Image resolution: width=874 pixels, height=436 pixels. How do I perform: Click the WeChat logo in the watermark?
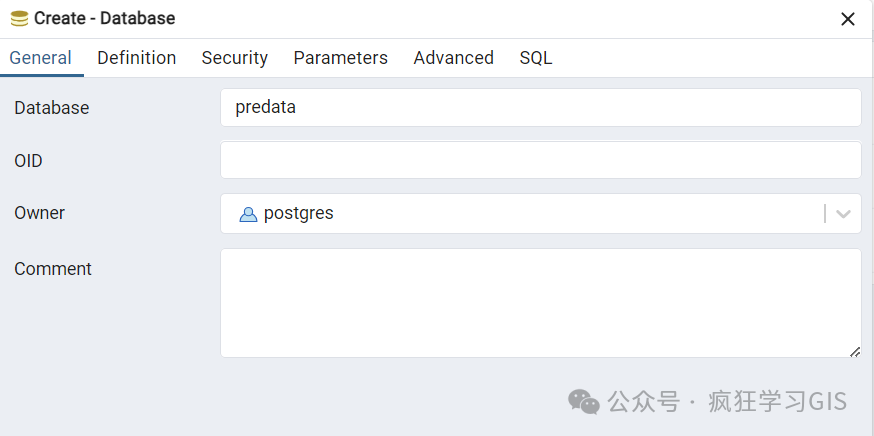584,402
